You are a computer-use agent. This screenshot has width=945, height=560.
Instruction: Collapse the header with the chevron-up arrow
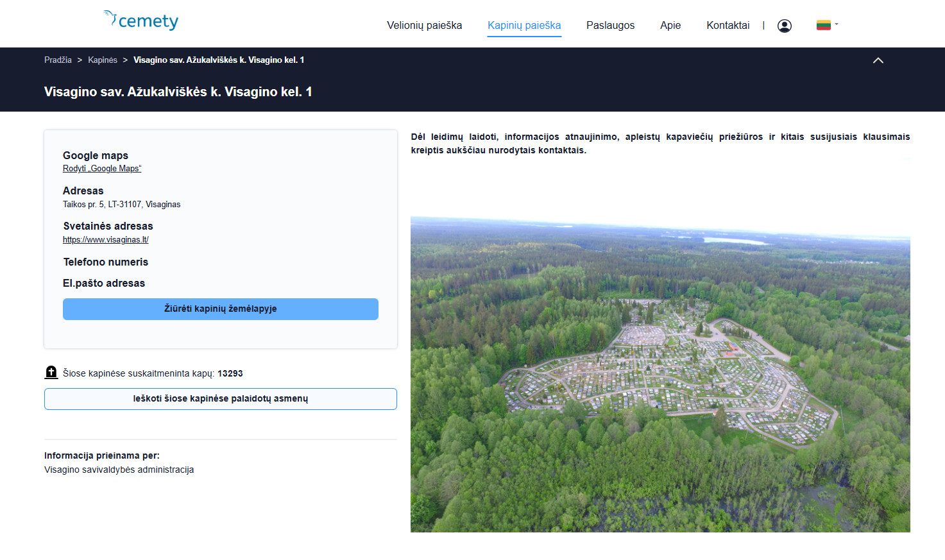click(878, 60)
